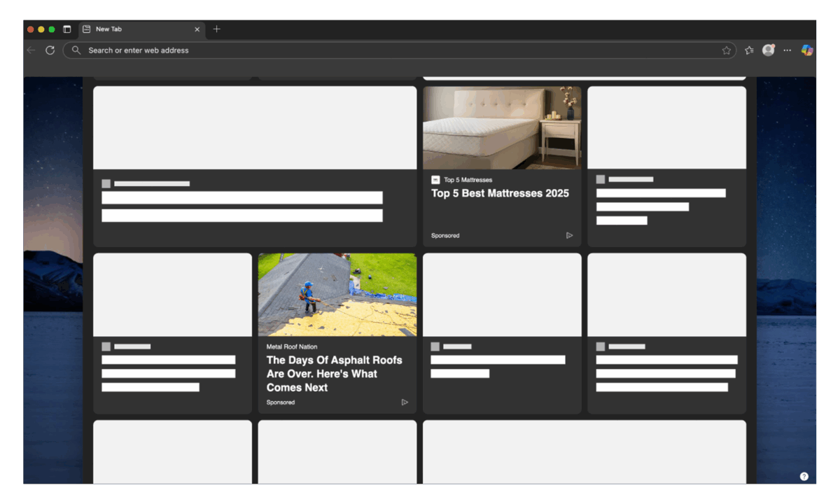The height and width of the screenshot is (504, 840).
Task: Click the ad choices icon on roof card
Action: [x=405, y=402]
